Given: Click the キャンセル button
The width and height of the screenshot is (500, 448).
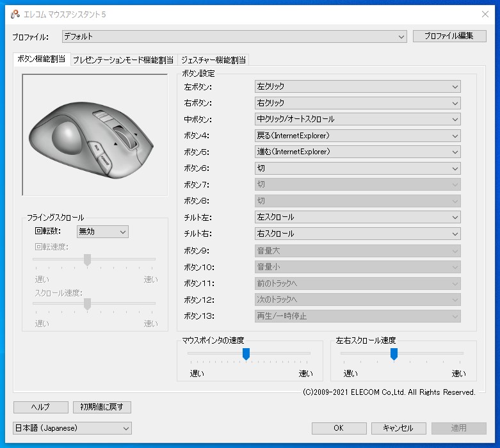Looking at the screenshot, I should 397,428.
